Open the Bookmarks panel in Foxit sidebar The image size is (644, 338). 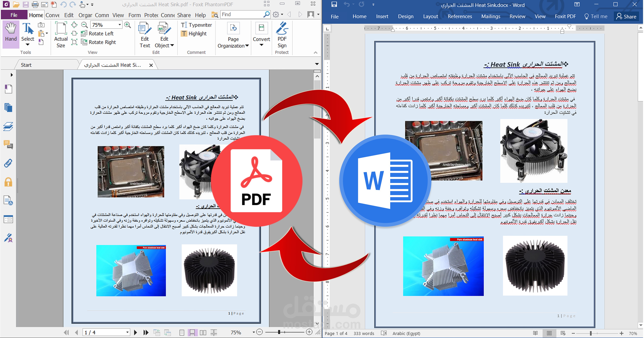[8, 89]
